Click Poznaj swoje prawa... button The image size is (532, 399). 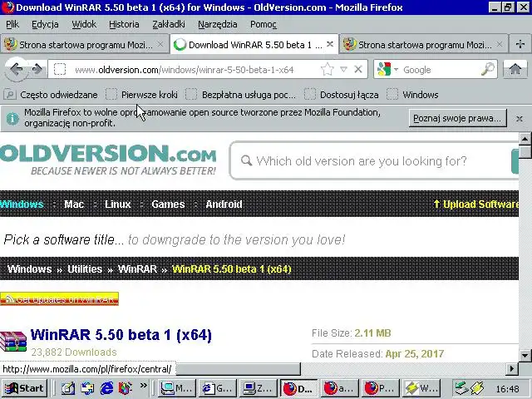(457, 118)
